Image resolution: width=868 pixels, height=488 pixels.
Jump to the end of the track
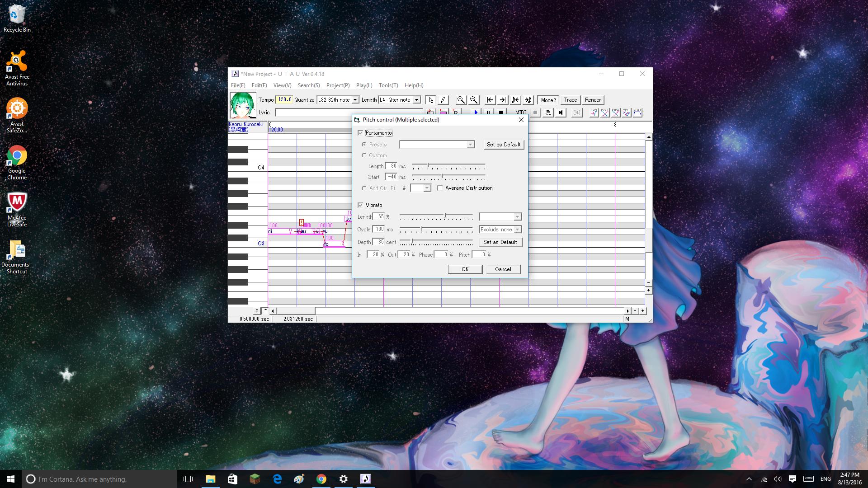pos(503,100)
